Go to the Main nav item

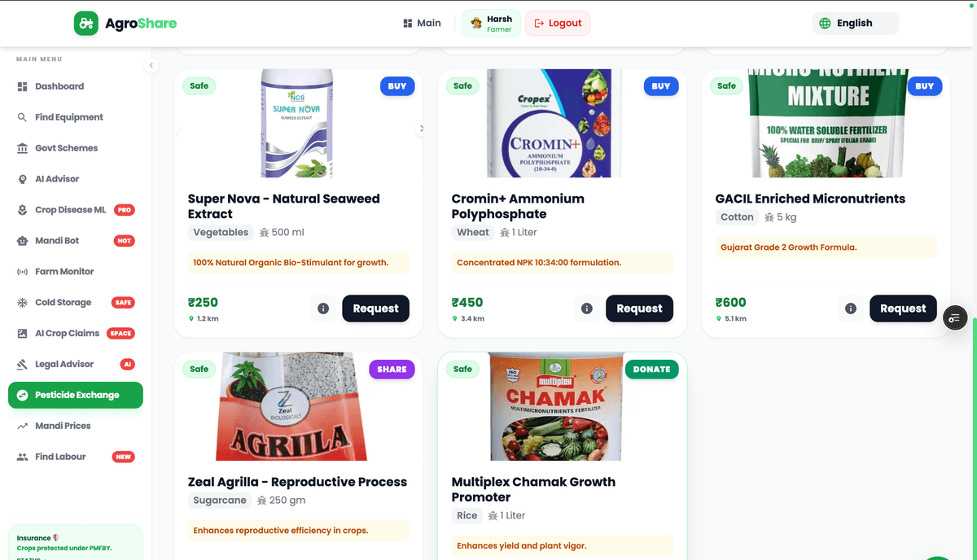(x=422, y=23)
